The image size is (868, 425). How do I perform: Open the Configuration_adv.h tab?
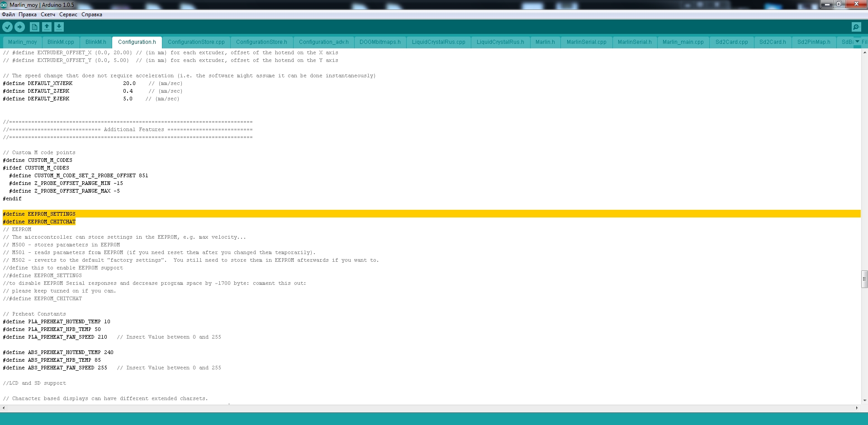point(324,42)
